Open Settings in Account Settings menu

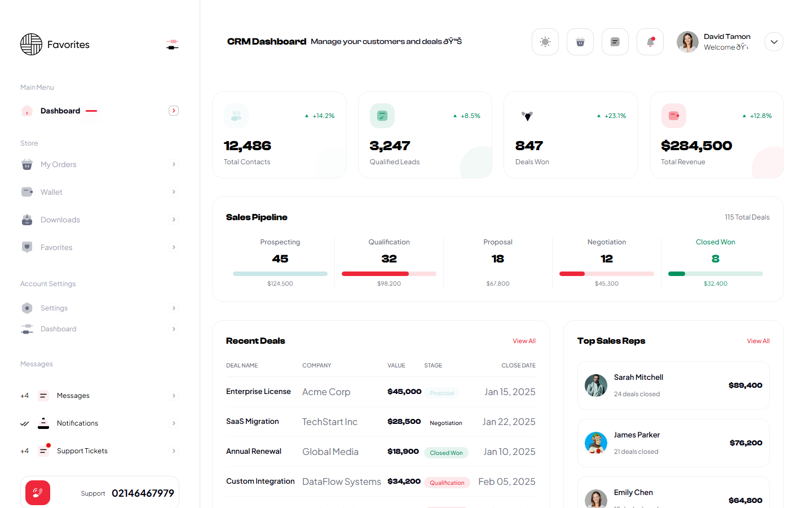[54, 308]
